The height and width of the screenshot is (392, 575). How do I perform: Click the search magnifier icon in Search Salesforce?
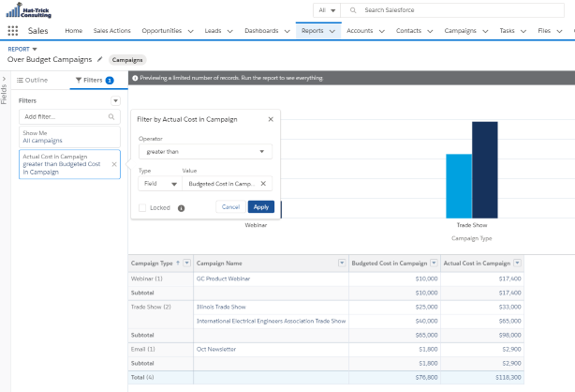coord(353,10)
